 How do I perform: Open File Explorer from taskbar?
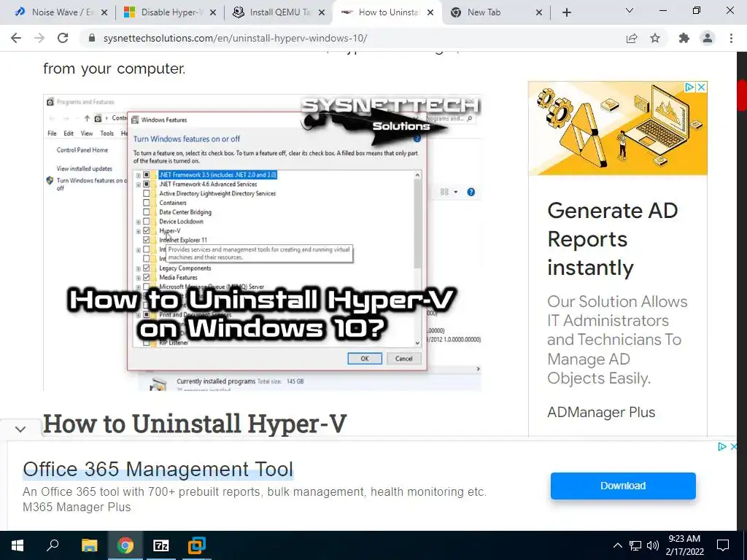pos(89,545)
